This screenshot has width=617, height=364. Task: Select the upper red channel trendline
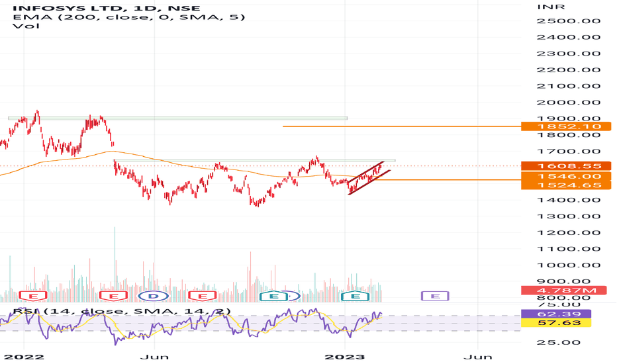[365, 172]
